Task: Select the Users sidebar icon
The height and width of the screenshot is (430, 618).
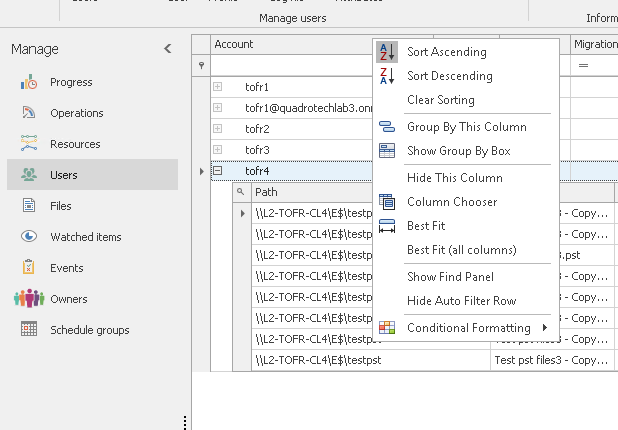Action: (x=29, y=175)
